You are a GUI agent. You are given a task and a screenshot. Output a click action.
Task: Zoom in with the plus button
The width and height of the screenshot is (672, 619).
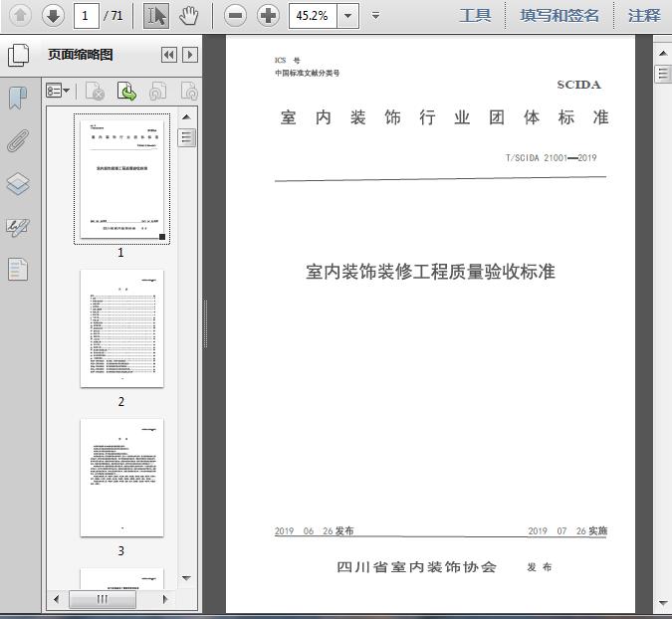tap(268, 16)
